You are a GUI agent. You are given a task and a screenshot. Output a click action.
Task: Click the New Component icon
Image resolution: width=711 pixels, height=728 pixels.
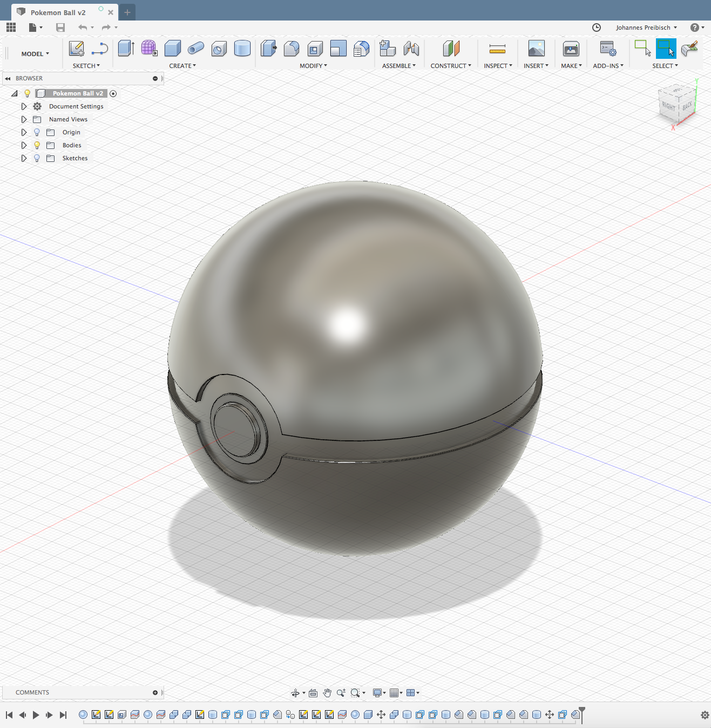(x=388, y=49)
